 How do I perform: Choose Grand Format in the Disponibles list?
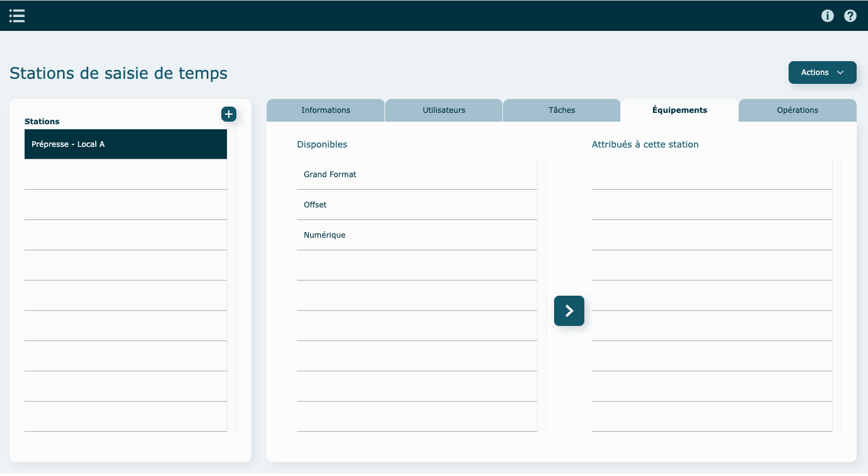(x=416, y=175)
